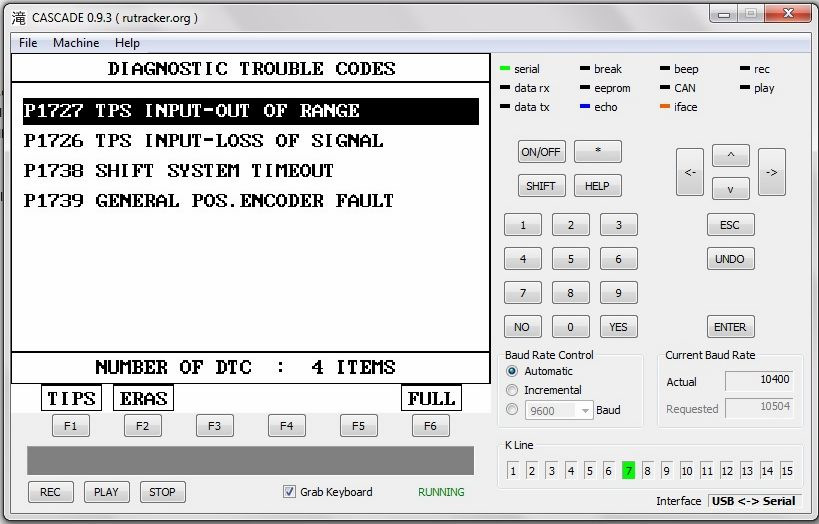Select K Line 15
The image size is (819, 524).
787,471
